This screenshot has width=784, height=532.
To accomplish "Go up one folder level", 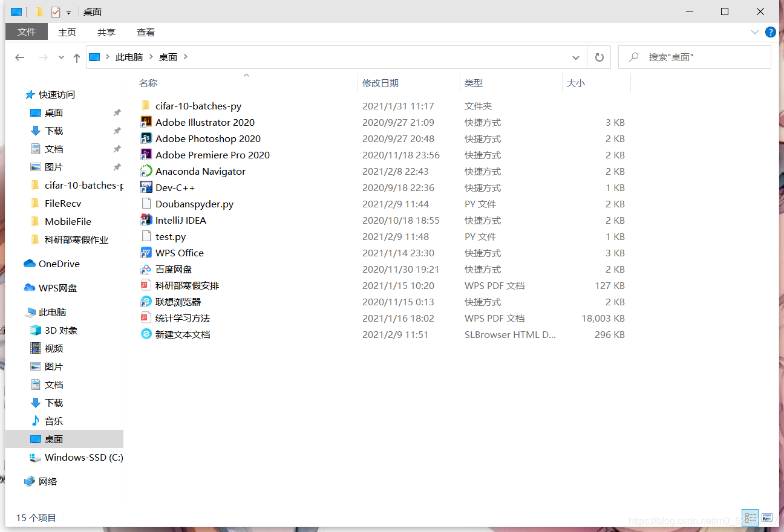I will (76, 57).
